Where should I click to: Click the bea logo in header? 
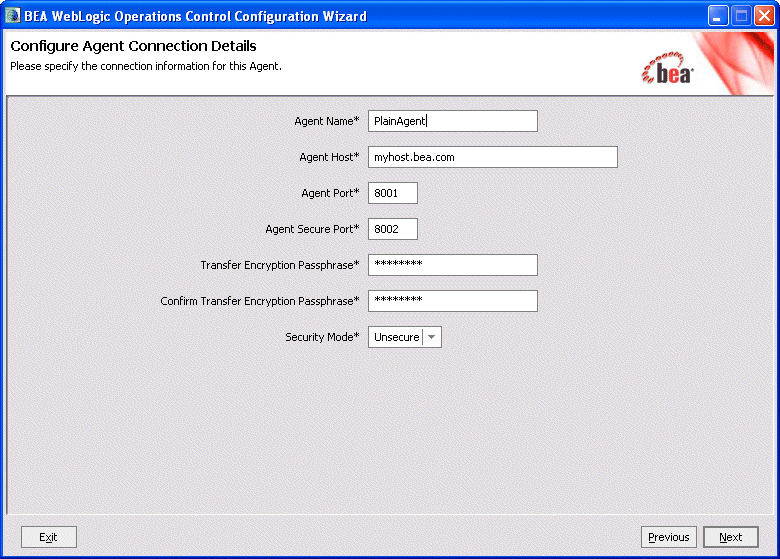668,69
